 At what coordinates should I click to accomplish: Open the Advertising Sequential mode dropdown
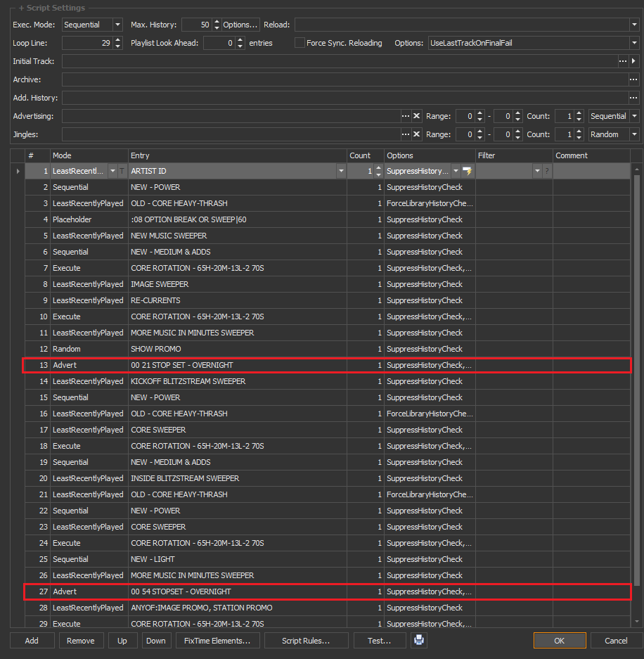click(x=634, y=116)
